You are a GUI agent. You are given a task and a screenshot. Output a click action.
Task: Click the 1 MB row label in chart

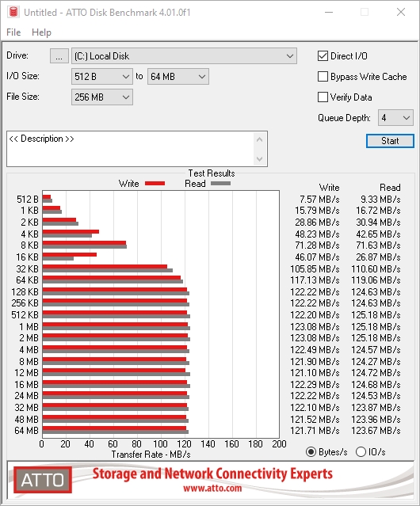click(x=29, y=327)
